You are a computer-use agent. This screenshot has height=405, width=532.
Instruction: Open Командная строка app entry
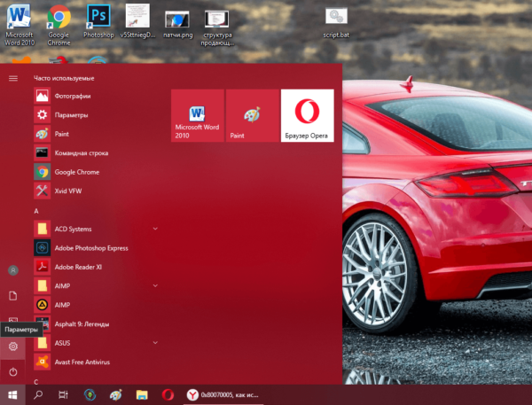pos(97,153)
